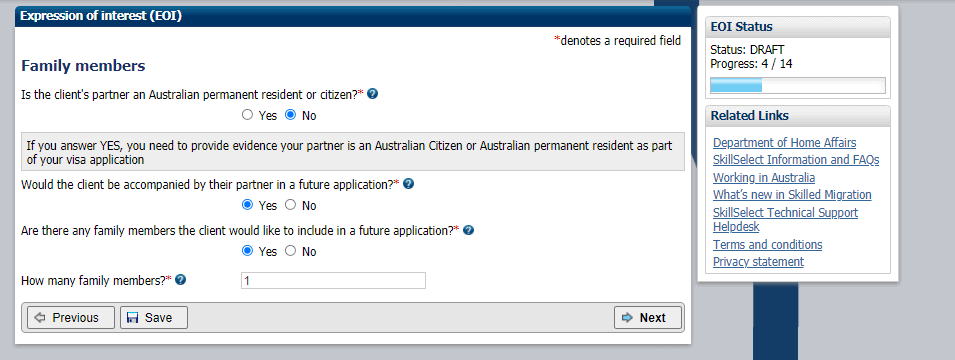The height and width of the screenshot is (360, 955).
Task: Visit Working in Australia link
Action: (764, 178)
